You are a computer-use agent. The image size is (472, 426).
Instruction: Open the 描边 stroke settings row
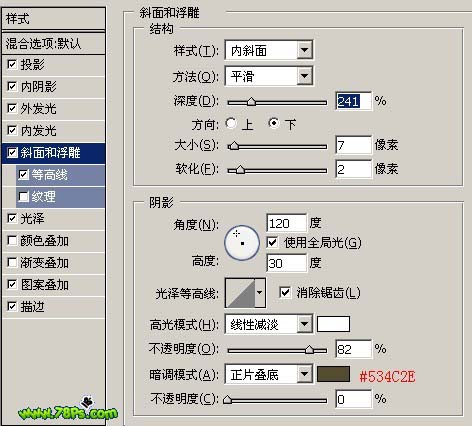[53, 307]
